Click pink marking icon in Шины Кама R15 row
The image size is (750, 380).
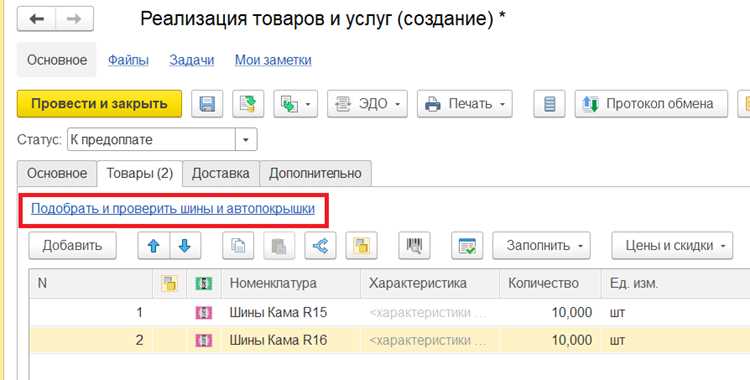[204, 313]
